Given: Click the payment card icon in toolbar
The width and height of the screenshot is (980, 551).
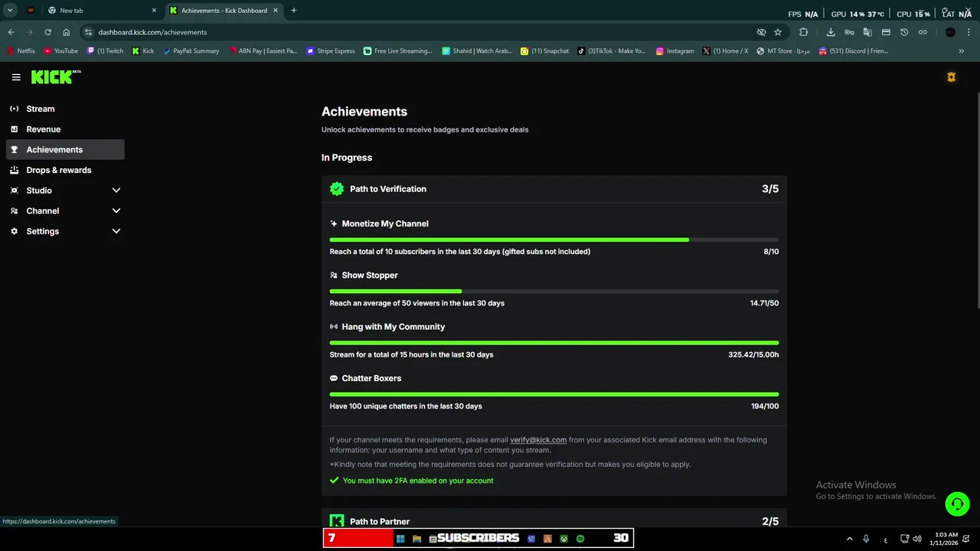Looking at the screenshot, I should click(x=886, y=32).
